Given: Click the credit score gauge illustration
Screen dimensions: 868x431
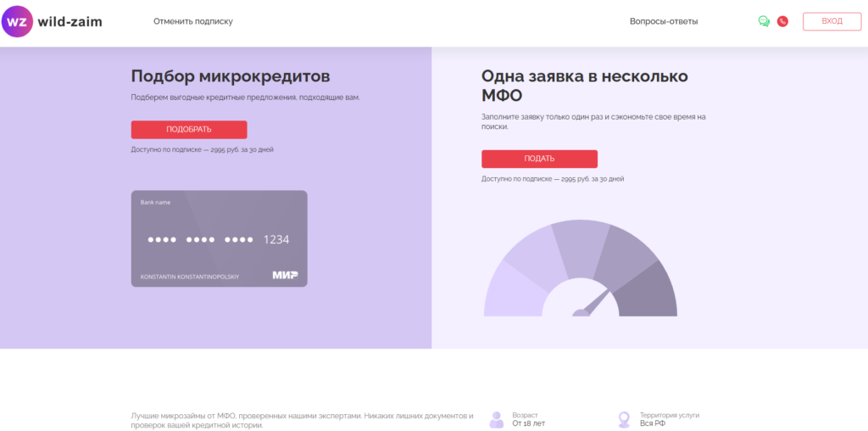Looking at the screenshot, I should point(580,268).
